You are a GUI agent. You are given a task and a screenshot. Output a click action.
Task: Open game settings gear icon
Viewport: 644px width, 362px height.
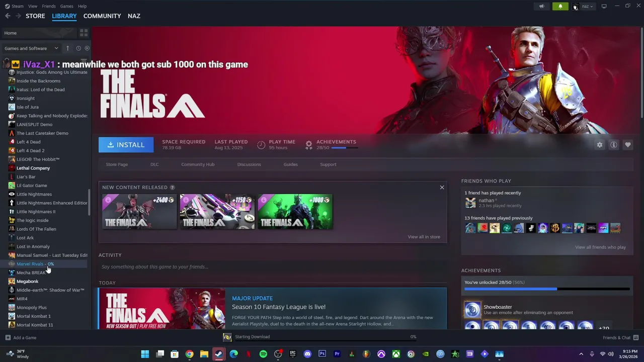599,145
